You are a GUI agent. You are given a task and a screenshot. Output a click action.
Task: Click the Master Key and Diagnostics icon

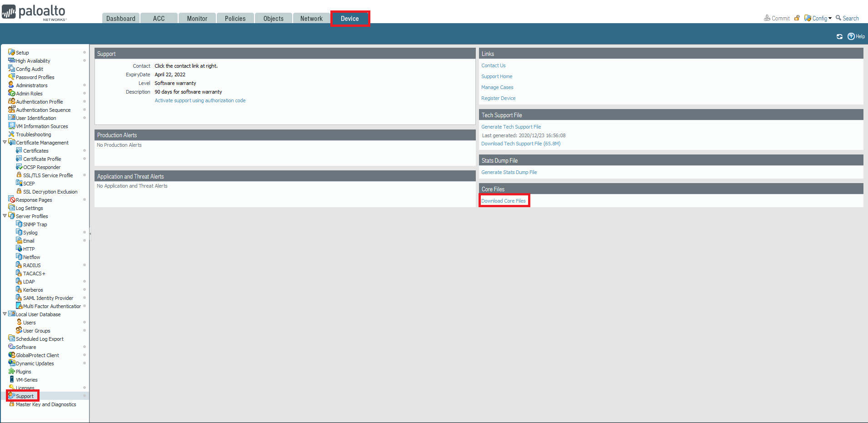pos(11,404)
